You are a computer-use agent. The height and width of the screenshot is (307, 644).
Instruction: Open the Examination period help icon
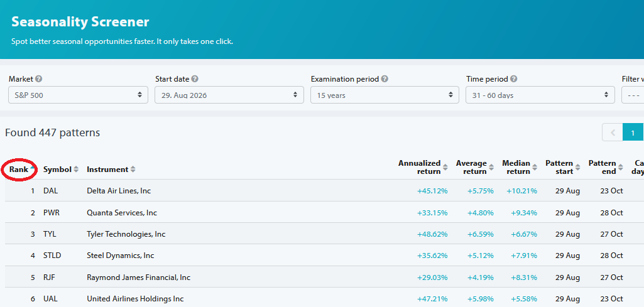(x=385, y=79)
